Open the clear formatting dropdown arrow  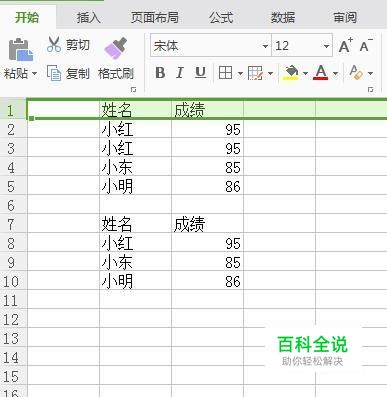pyautogui.click(x=370, y=73)
